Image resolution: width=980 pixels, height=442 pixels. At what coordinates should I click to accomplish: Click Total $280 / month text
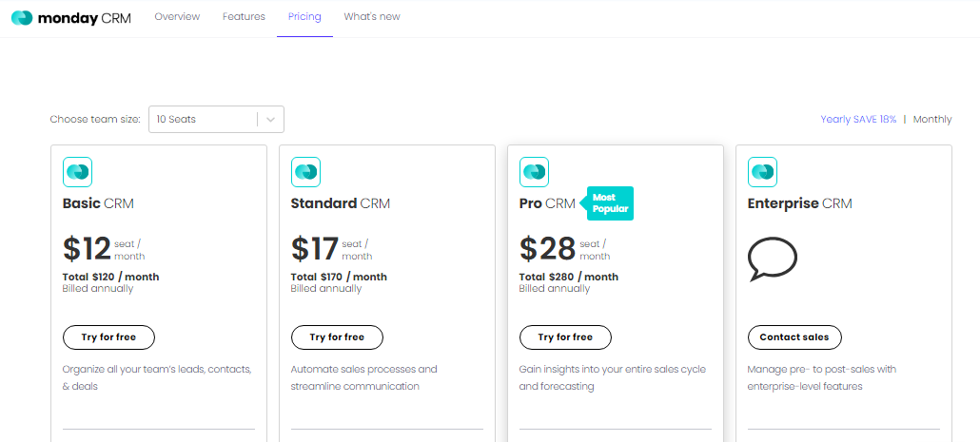tap(569, 277)
